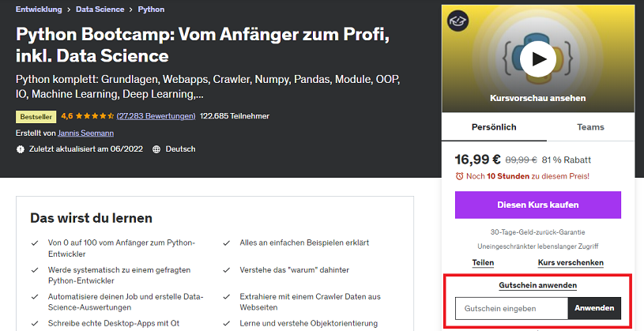The width and height of the screenshot is (644, 331).
Task: Click the globe language icon
Action: coord(156,149)
